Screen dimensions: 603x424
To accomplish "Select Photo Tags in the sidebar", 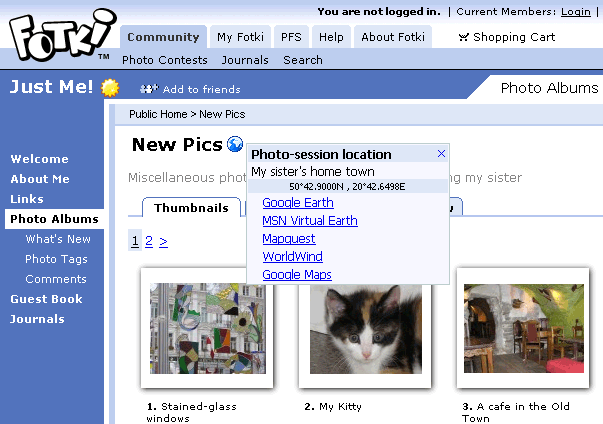I will [x=56, y=259].
